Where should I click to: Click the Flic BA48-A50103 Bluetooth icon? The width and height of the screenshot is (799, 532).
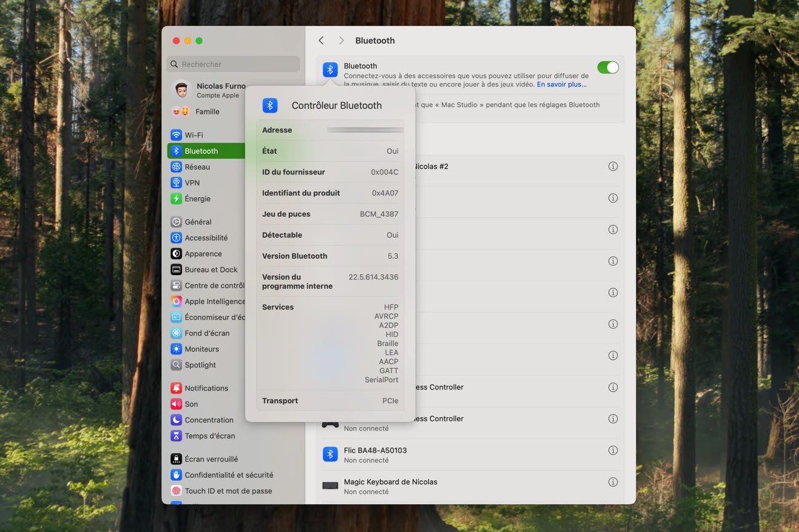point(330,455)
